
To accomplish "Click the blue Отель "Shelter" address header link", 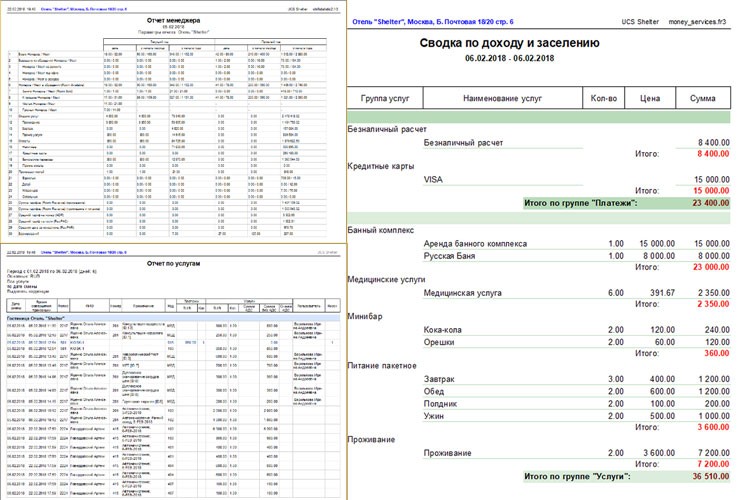I will pos(431,21).
